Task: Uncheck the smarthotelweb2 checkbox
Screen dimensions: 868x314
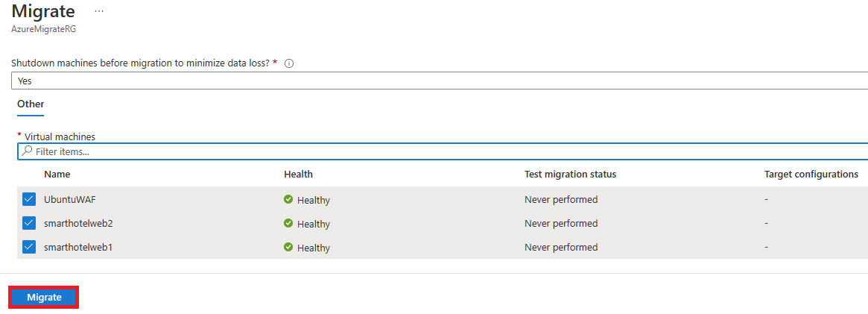Action: [x=29, y=223]
